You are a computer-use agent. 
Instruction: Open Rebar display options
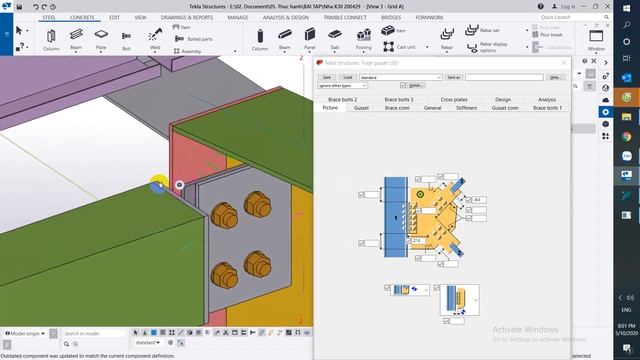click(x=487, y=47)
